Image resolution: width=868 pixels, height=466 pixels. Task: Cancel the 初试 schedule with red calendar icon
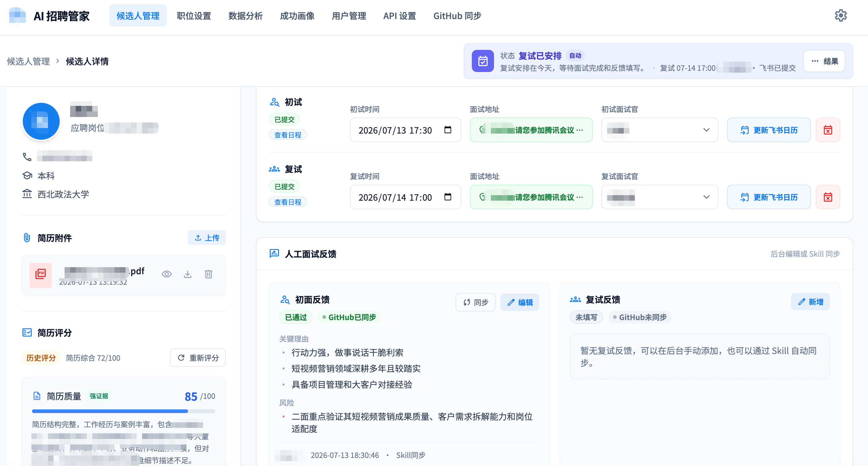[x=828, y=130]
